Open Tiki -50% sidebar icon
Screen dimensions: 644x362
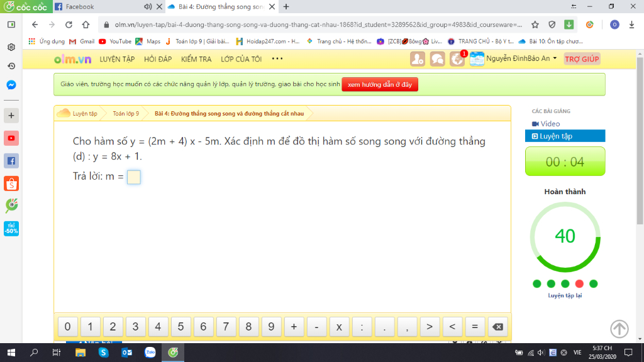coord(11,229)
